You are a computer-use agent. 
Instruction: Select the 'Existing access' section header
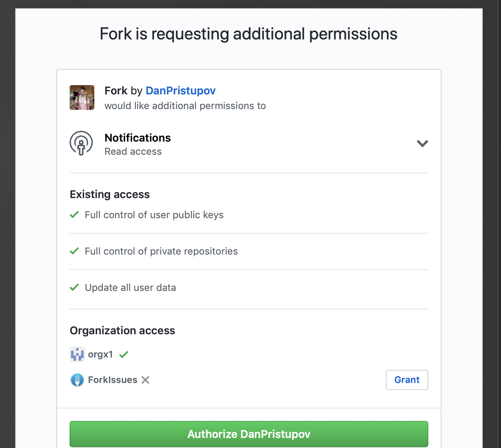[109, 194]
